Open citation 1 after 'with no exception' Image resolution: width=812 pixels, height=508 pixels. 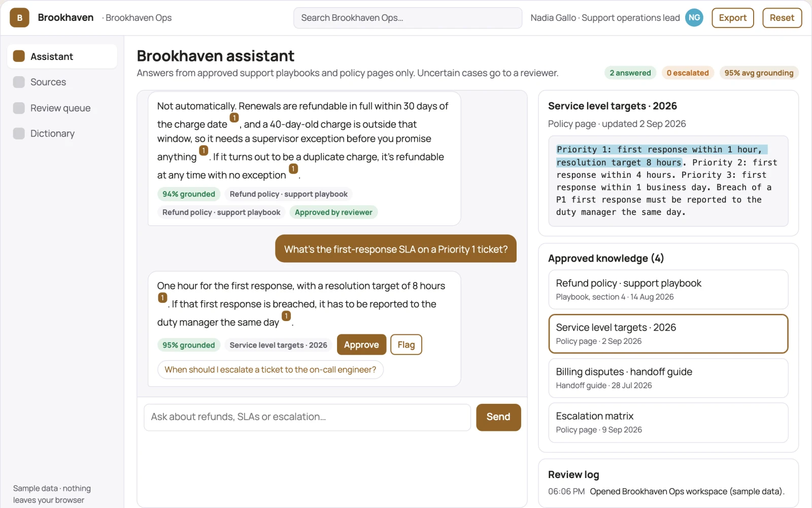[x=293, y=169]
